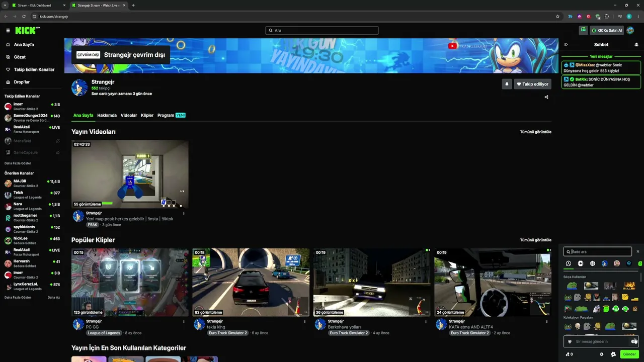This screenshot has height=362, width=644.
Task: Open imorr channel in followed list
Action: click(32, 106)
